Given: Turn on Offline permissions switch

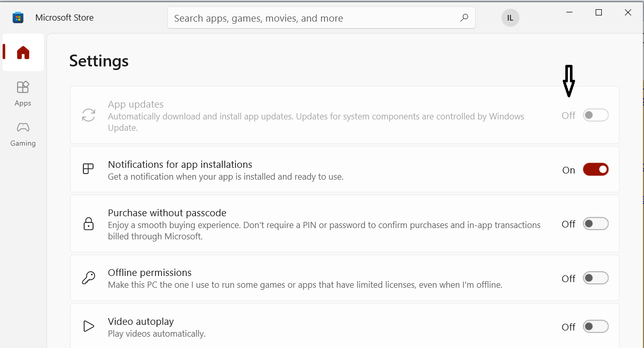Looking at the screenshot, I should click(596, 278).
